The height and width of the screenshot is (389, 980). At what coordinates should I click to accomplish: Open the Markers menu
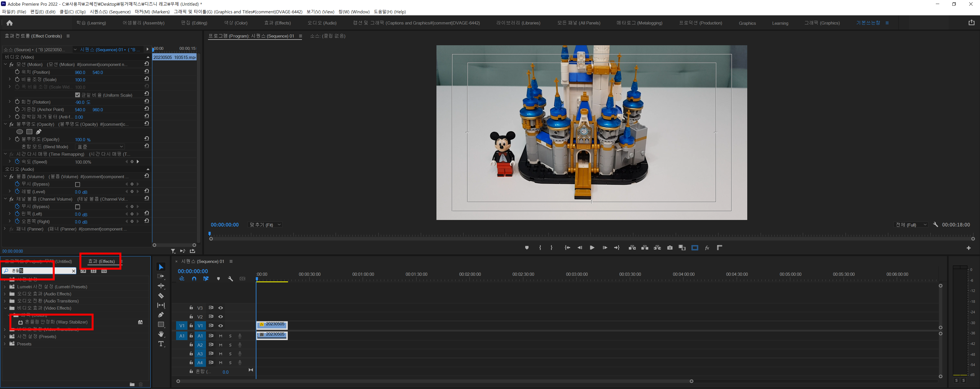tap(152, 12)
